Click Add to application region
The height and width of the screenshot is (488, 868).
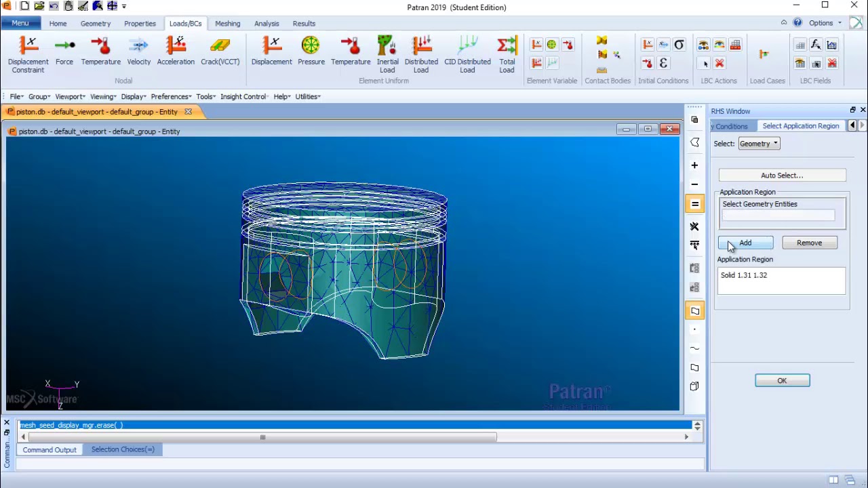click(745, 243)
